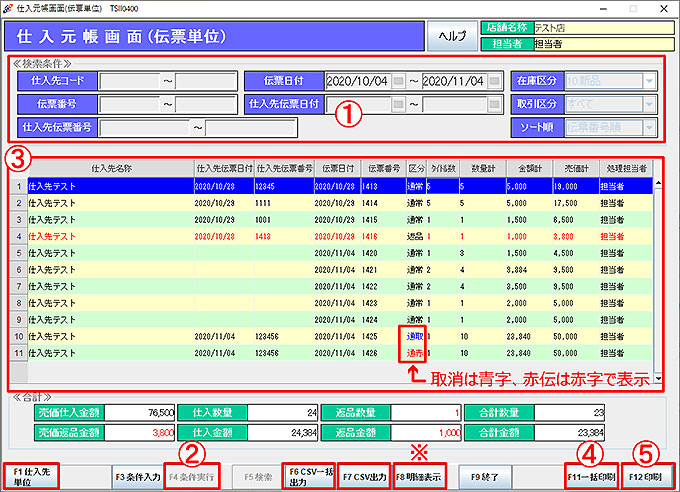680x492 pixels.
Task: Select the red 返品 row with slip 1416
Action: point(340,236)
